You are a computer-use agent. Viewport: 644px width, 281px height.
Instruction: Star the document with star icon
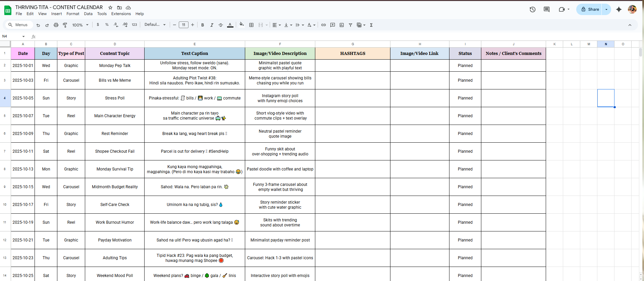coord(110,7)
